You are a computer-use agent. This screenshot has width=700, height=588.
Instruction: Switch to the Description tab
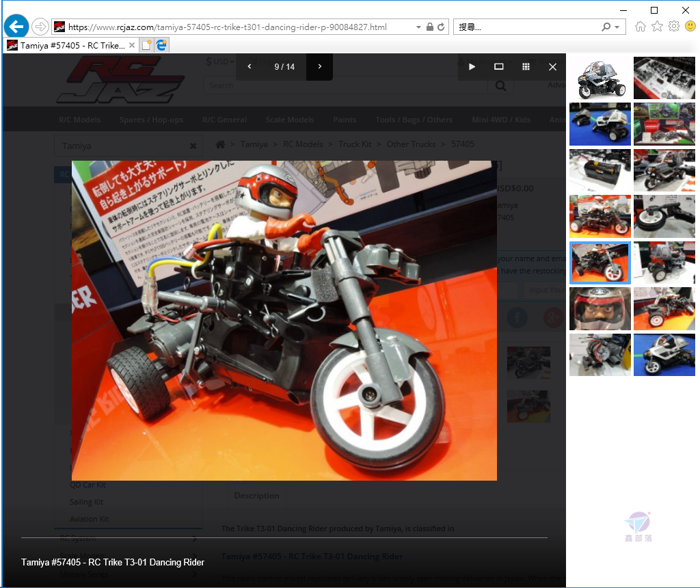pyautogui.click(x=257, y=496)
